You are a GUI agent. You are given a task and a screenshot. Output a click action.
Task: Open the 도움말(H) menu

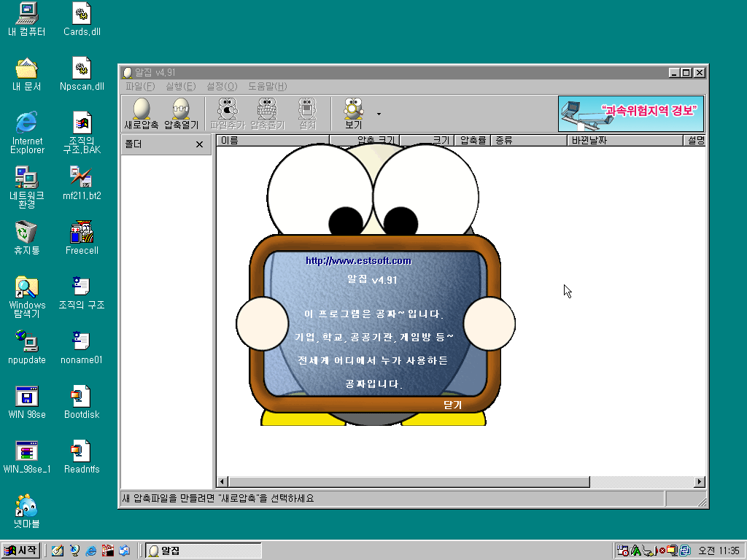(267, 86)
